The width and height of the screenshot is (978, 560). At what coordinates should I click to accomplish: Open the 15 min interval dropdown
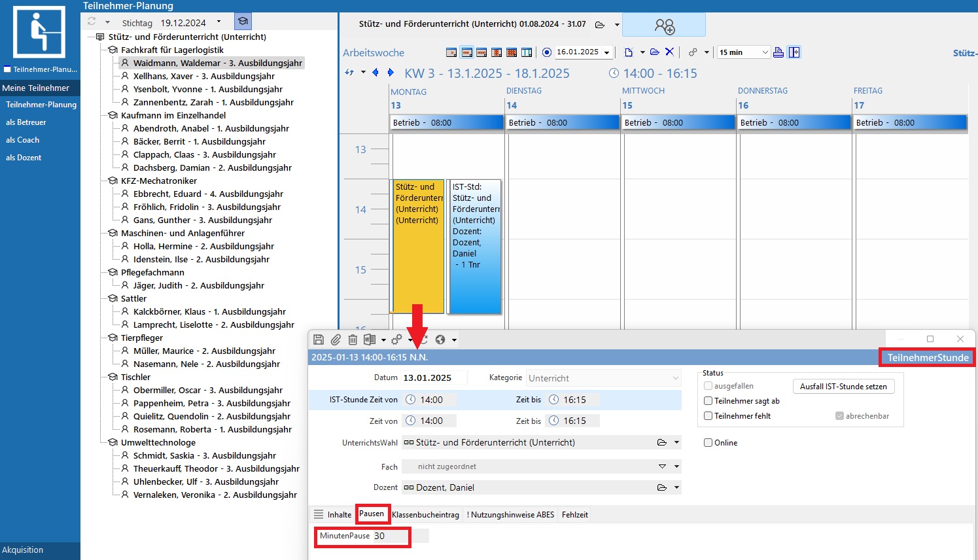click(x=765, y=52)
